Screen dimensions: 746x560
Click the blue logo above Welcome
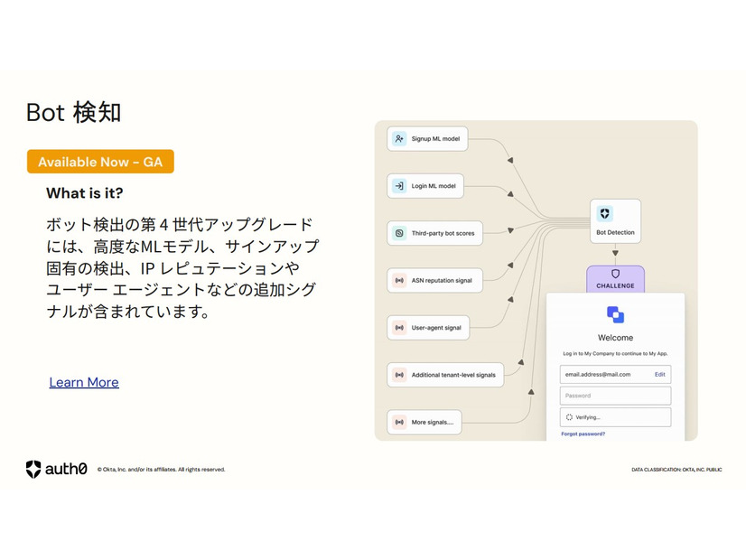[615, 316]
